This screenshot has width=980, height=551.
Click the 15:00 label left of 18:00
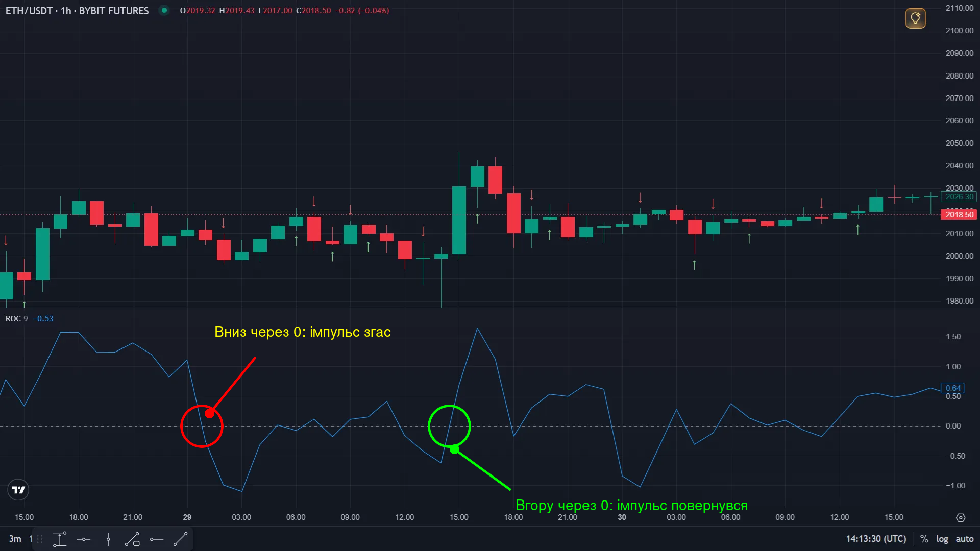24,517
